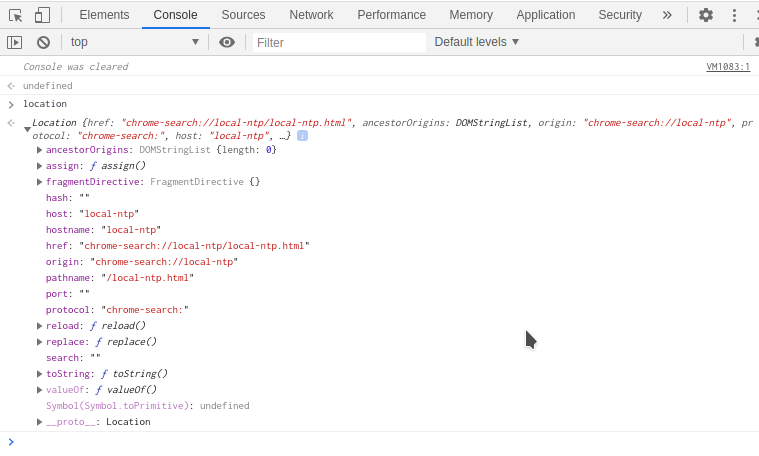
Task: Switch to the Elements tab
Action: 104,15
